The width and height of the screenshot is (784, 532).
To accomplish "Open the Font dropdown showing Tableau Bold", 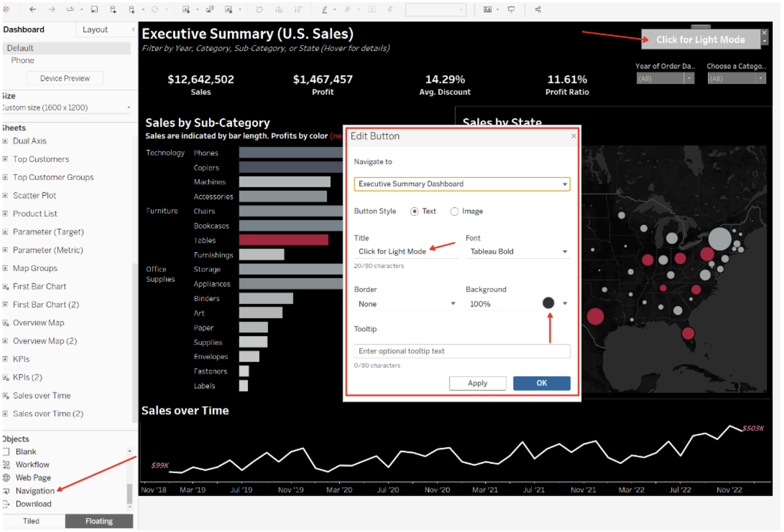I will tap(564, 251).
